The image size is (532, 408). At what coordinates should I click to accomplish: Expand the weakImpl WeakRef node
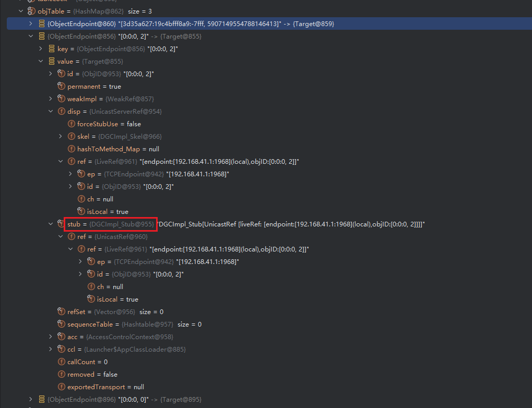click(x=51, y=99)
